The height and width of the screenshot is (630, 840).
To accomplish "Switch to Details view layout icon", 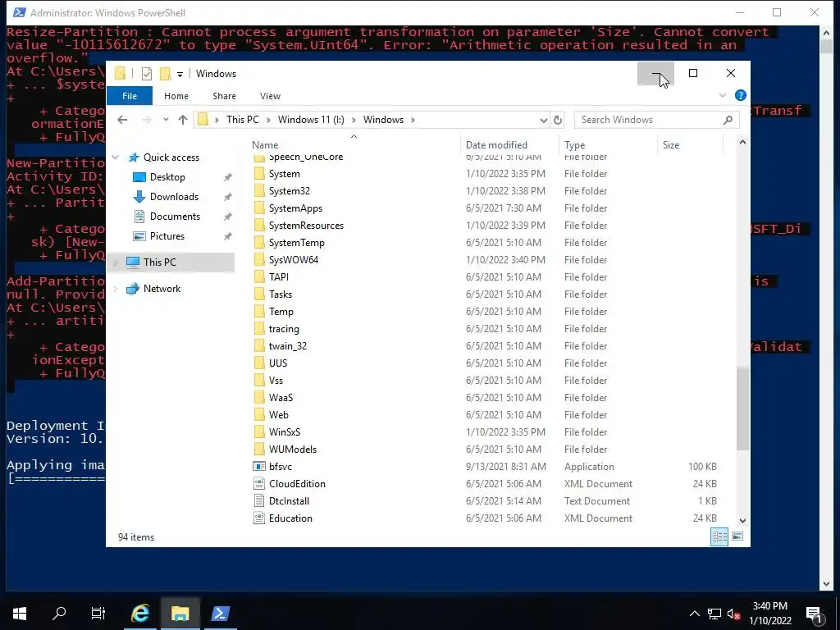I will coord(719,536).
